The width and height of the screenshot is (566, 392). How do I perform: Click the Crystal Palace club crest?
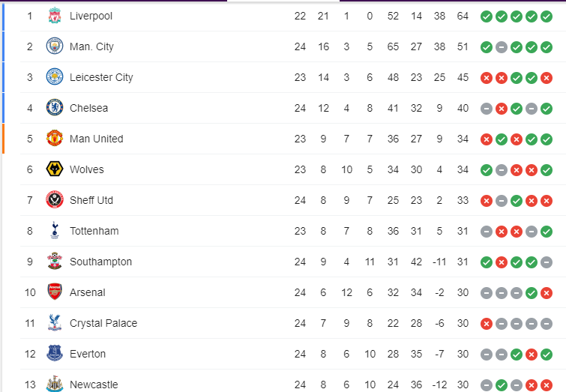point(54,323)
